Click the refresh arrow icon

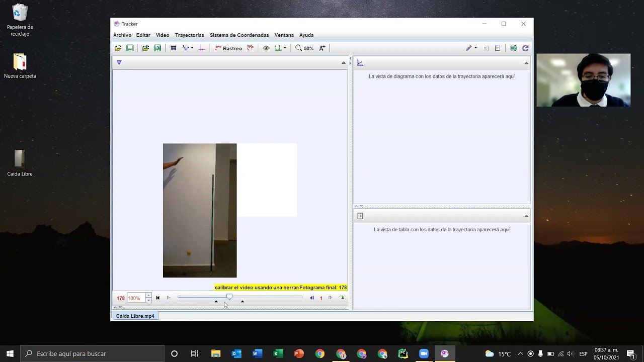click(x=525, y=48)
